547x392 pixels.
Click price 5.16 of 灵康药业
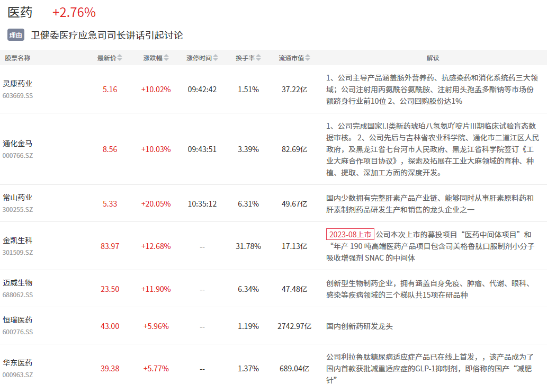[110, 90]
